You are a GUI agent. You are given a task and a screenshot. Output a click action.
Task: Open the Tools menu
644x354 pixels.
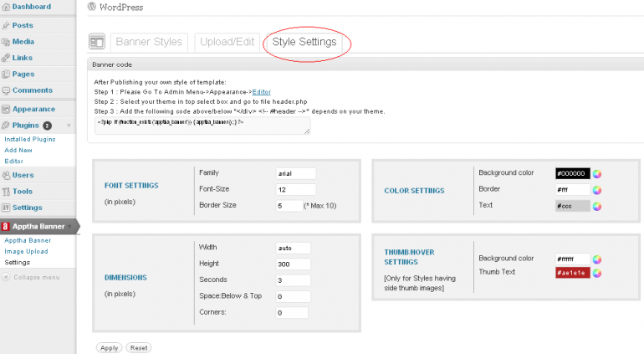(x=23, y=192)
